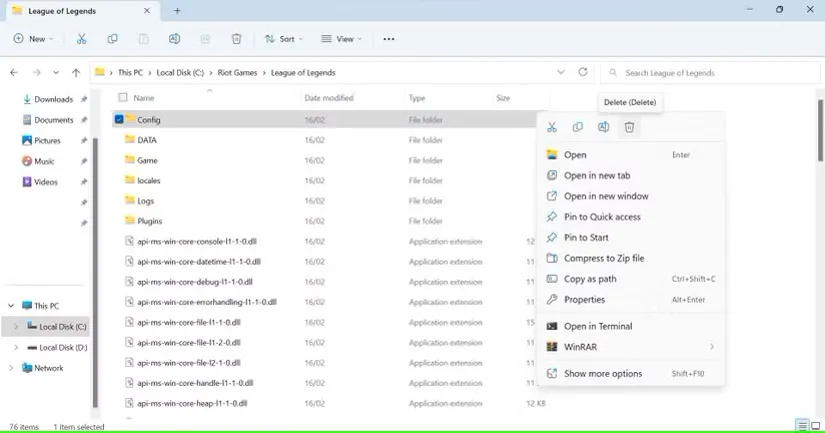825x433 pixels.
Task: Toggle the select-all checkbox in the header
Action: [123, 97]
